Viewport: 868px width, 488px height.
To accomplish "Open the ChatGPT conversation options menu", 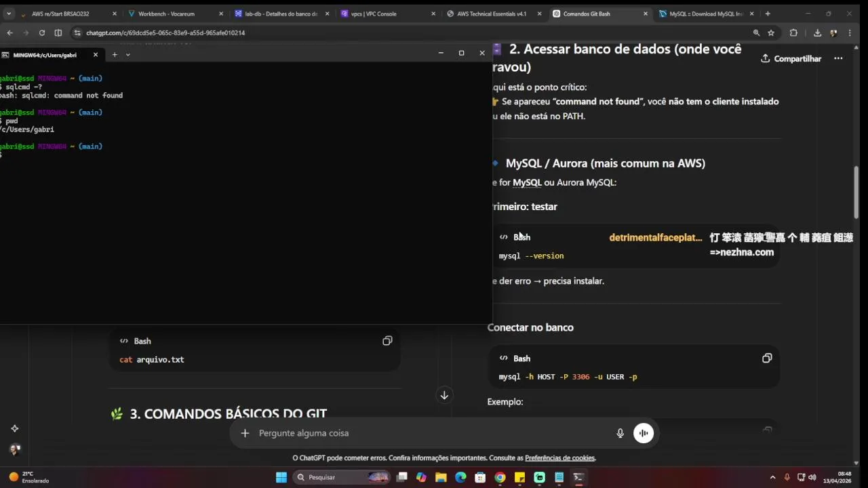I will (x=838, y=58).
